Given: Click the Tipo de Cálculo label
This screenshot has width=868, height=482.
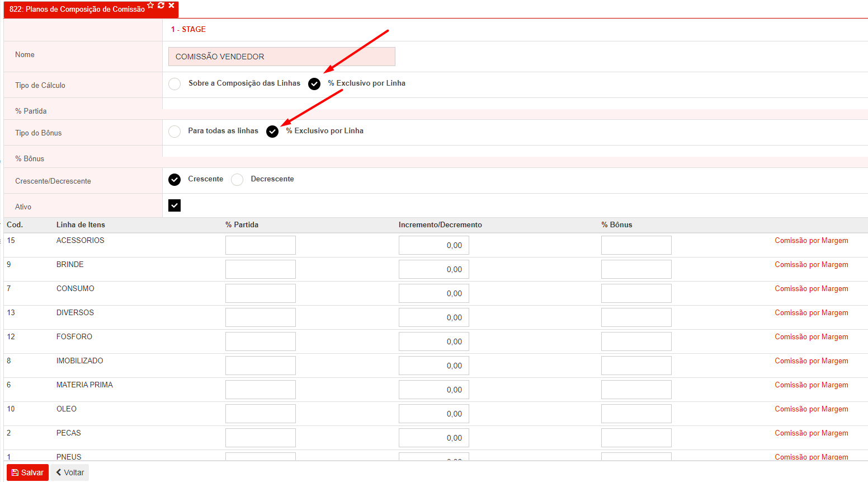Looking at the screenshot, I should [x=40, y=86].
